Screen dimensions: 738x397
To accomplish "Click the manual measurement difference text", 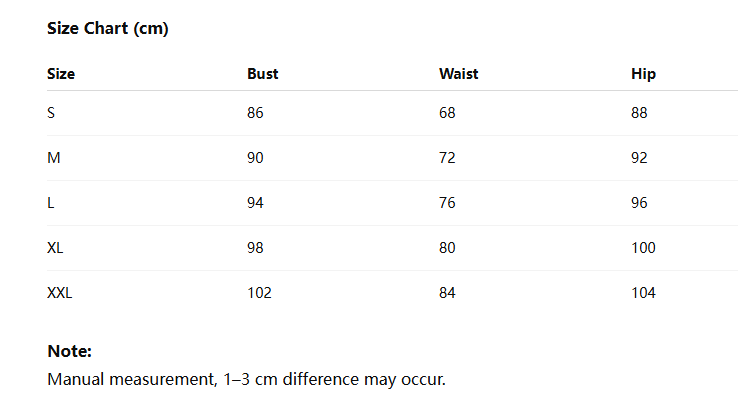I will (x=247, y=380).
